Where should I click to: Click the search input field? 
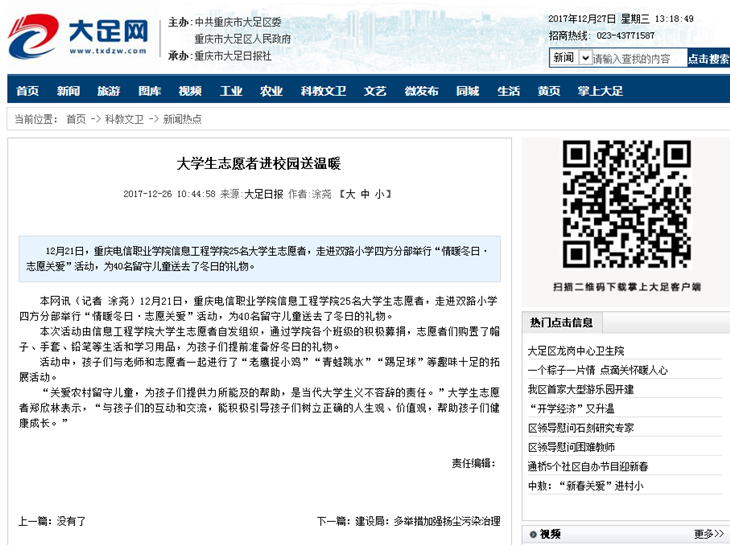[638, 58]
